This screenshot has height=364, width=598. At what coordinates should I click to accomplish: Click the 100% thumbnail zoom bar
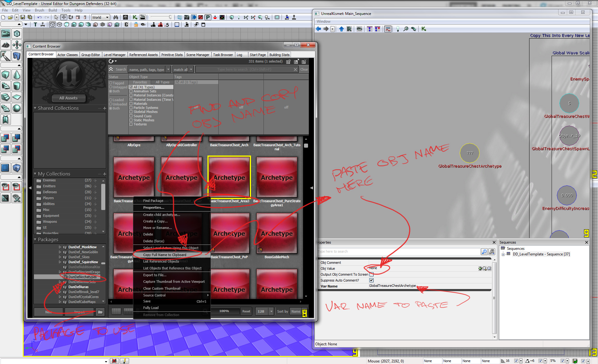point(224,311)
